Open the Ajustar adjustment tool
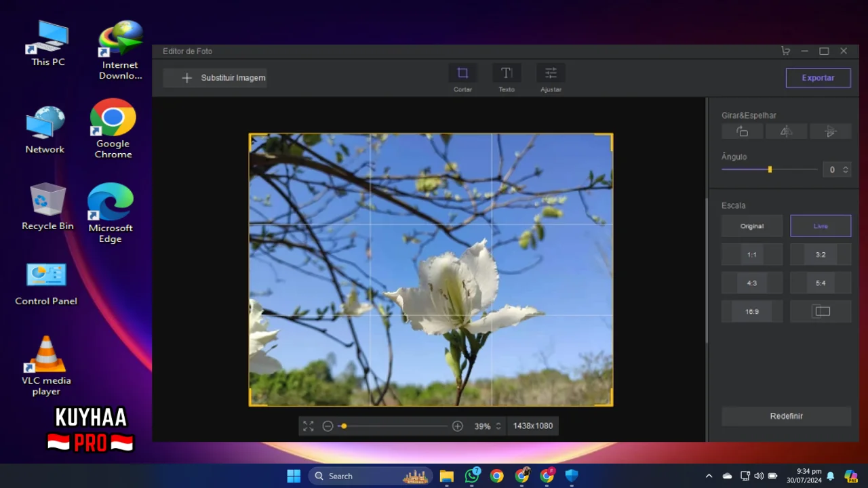 point(551,79)
